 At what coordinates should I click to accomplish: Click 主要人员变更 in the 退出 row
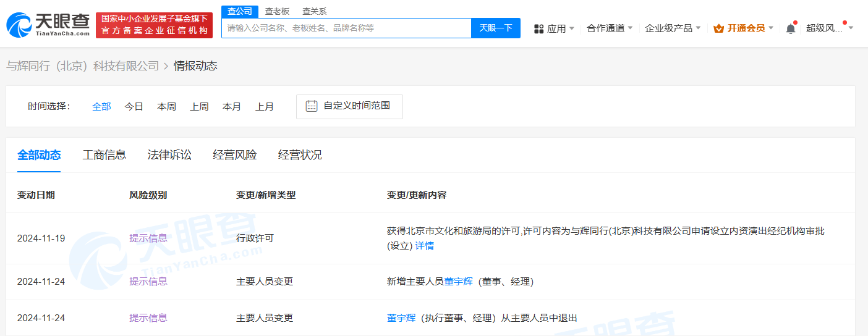click(265, 318)
